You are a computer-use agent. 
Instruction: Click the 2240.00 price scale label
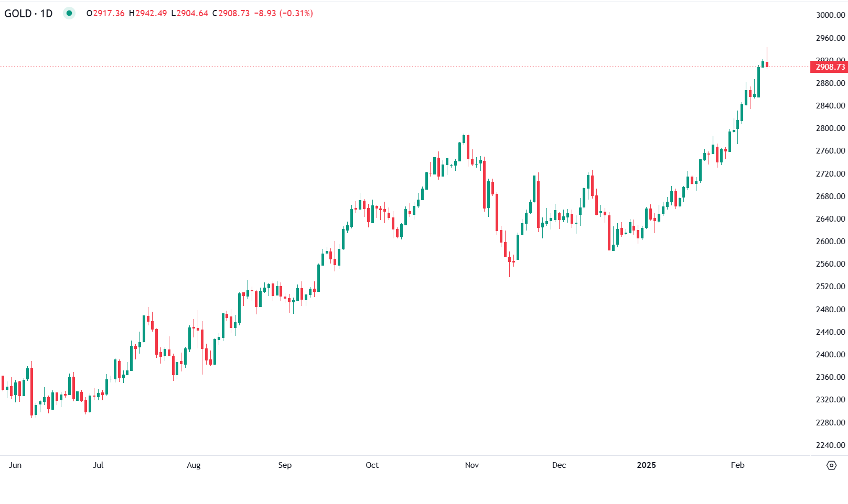pos(830,445)
